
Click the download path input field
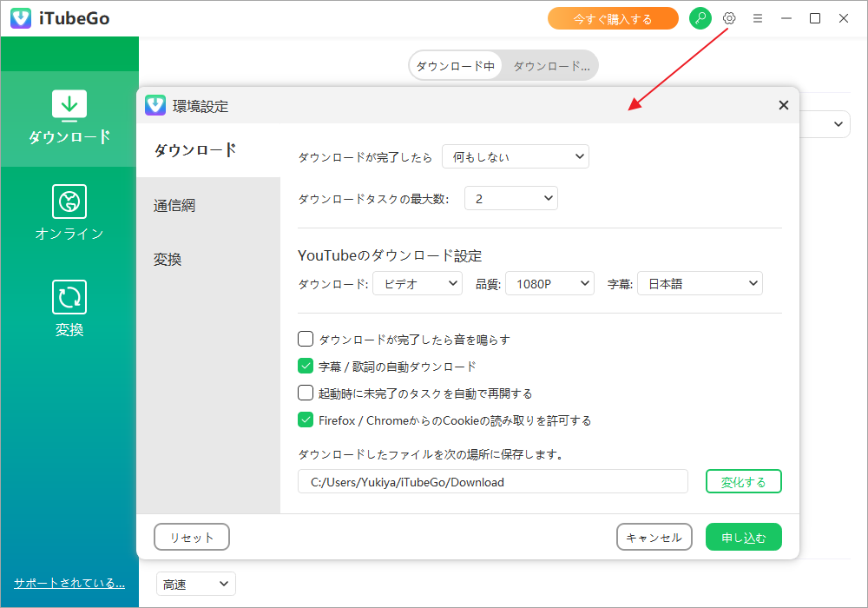[493, 481]
